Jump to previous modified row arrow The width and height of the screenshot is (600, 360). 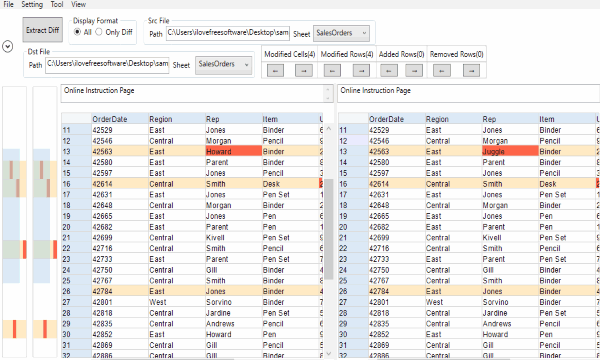click(x=332, y=70)
